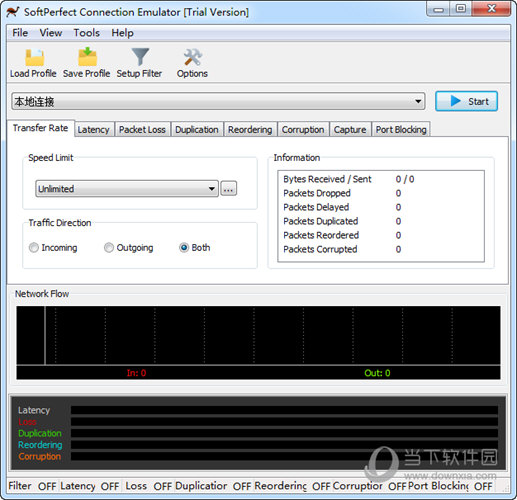Switch to the Latency tab
Screen dimensions: 517x500
pyautogui.click(x=93, y=130)
